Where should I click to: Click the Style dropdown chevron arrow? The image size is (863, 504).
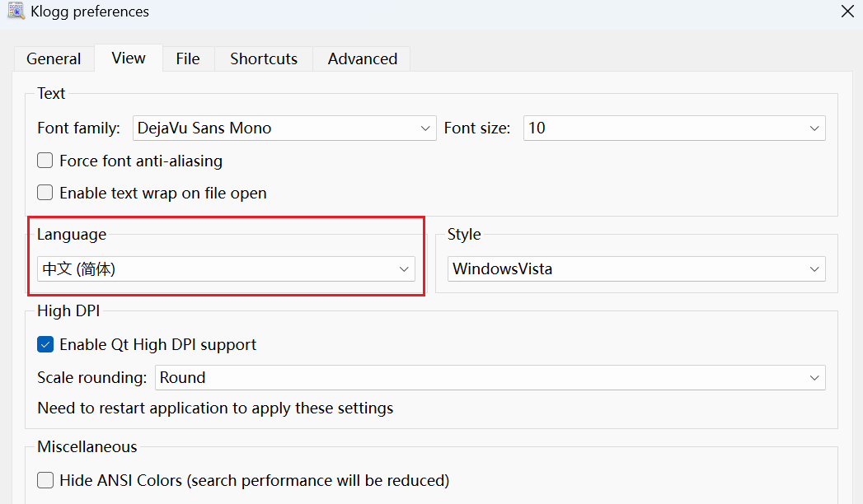point(815,269)
